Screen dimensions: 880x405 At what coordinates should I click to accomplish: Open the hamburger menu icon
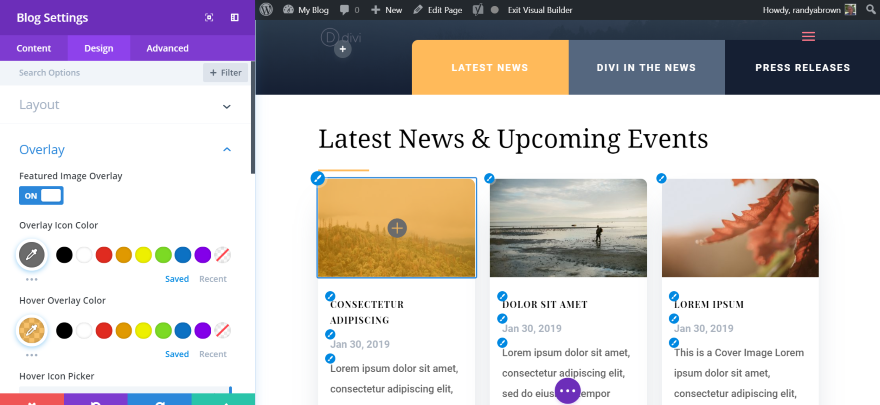pyautogui.click(x=808, y=36)
